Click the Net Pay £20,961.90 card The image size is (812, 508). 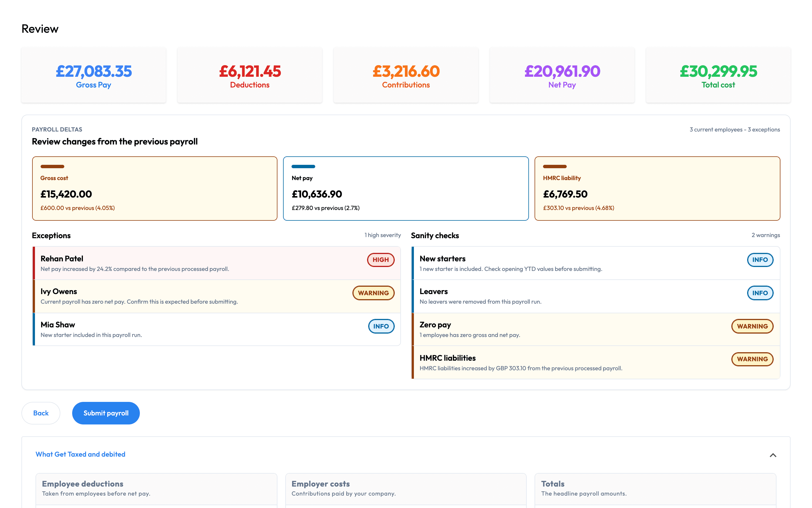pyautogui.click(x=562, y=75)
